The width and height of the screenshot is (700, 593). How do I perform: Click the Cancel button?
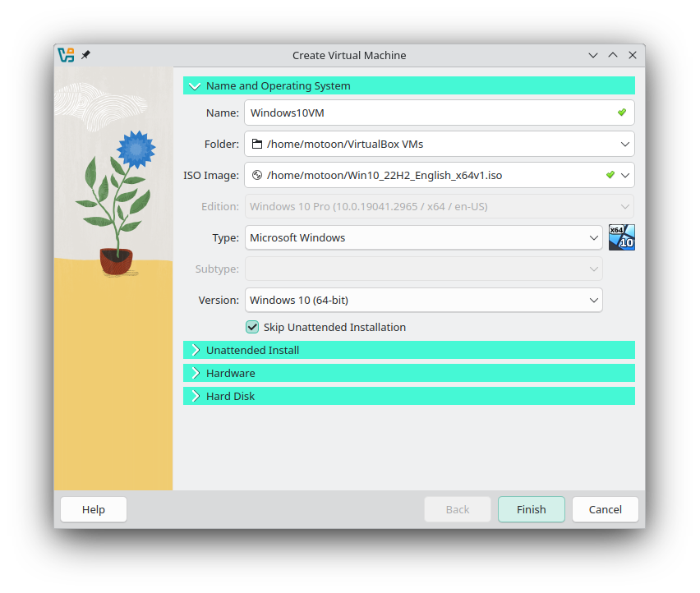point(605,509)
